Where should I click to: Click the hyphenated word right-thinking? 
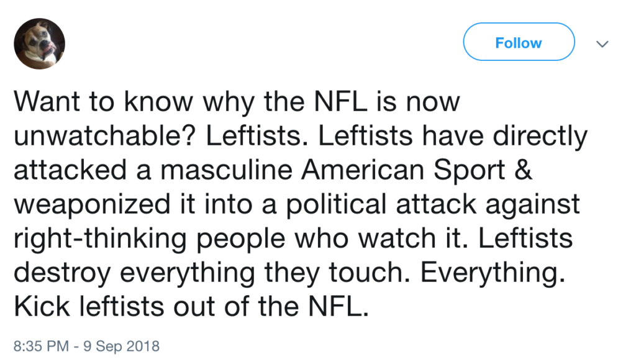pos(100,238)
